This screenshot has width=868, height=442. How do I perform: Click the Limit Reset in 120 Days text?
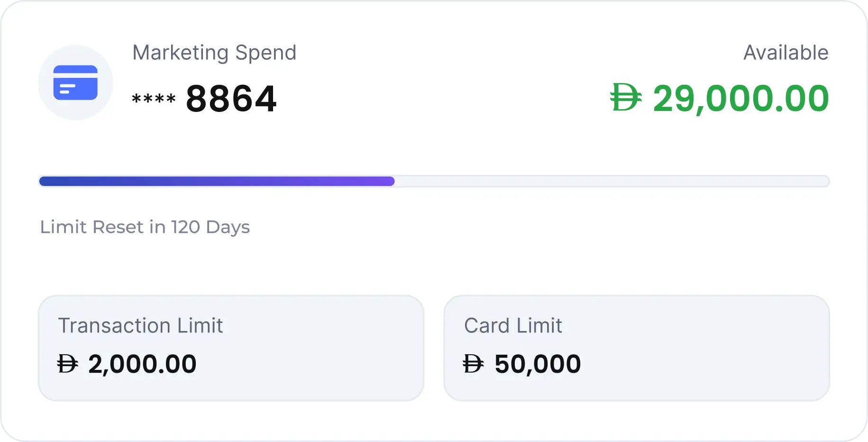tap(145, 227)
